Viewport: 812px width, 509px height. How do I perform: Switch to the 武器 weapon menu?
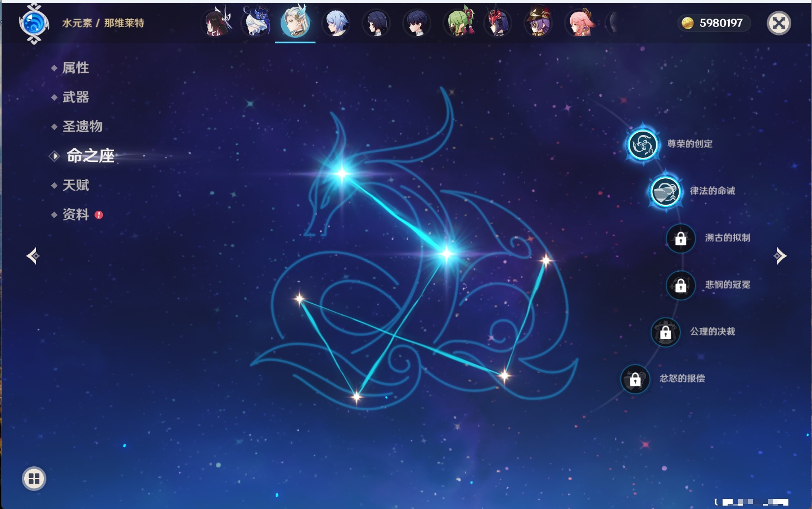[x=75, y=97]
